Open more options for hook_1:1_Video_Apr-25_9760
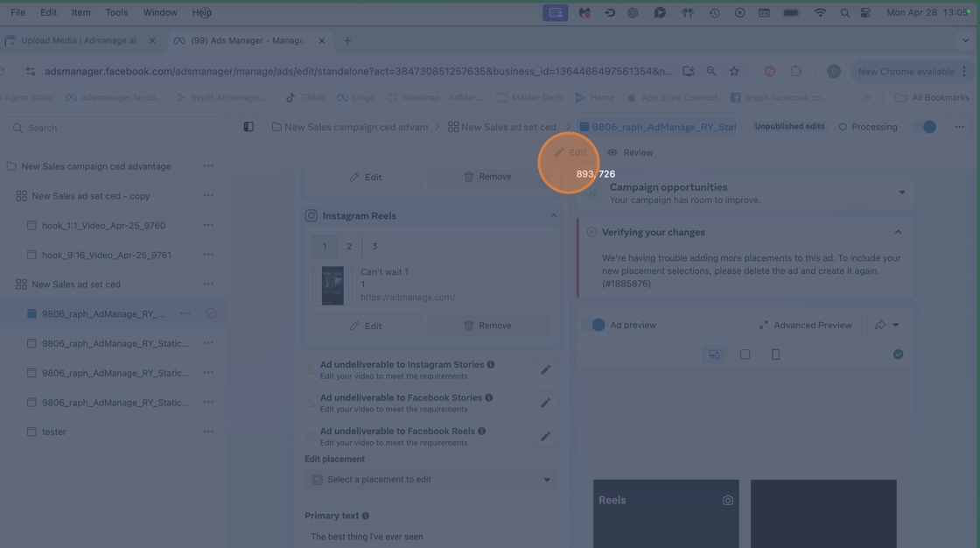980x548 pixels. click(208, 225)
